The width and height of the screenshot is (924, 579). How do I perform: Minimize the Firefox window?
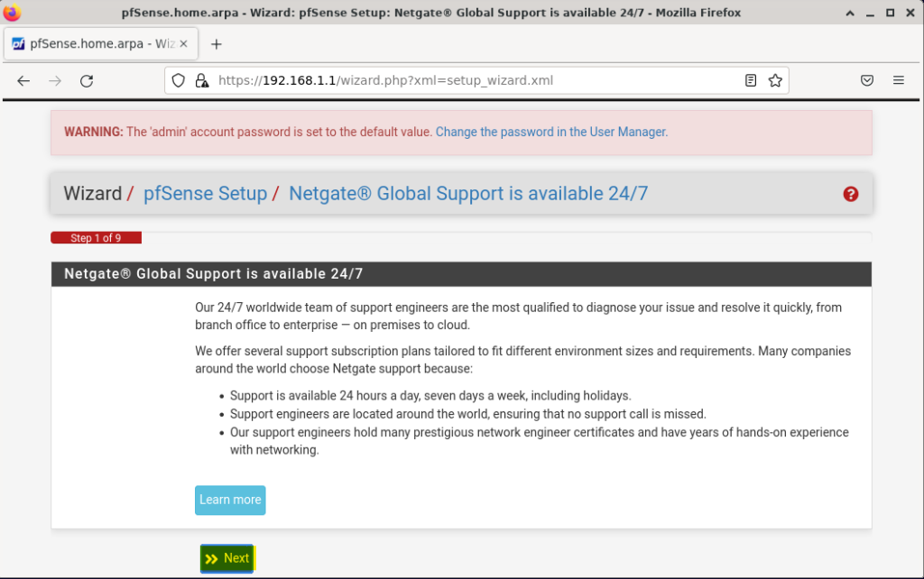[870, 13]
